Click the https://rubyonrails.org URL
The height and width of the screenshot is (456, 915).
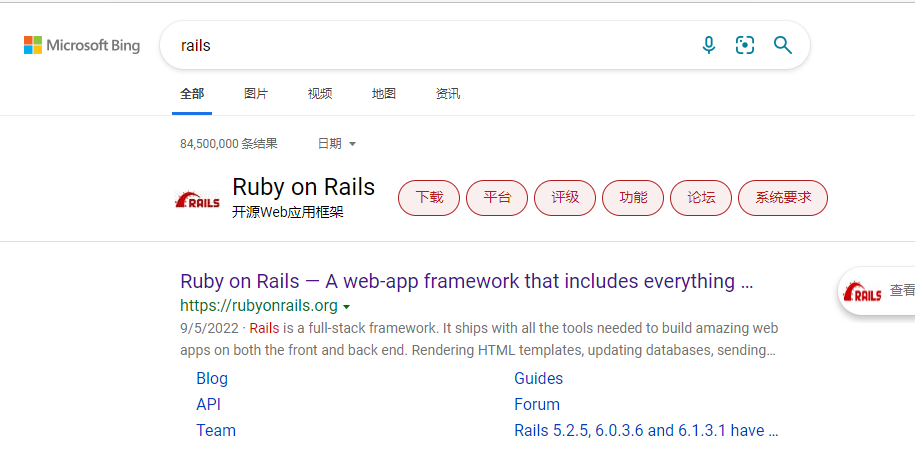[x=259, y=306]
